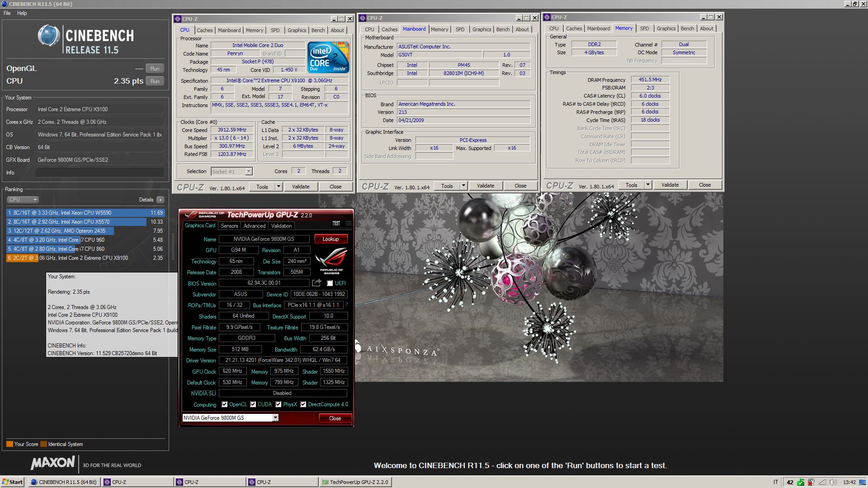868x488 pixels.
Task: Open the power plug tray icon
Action: point(811,482)
